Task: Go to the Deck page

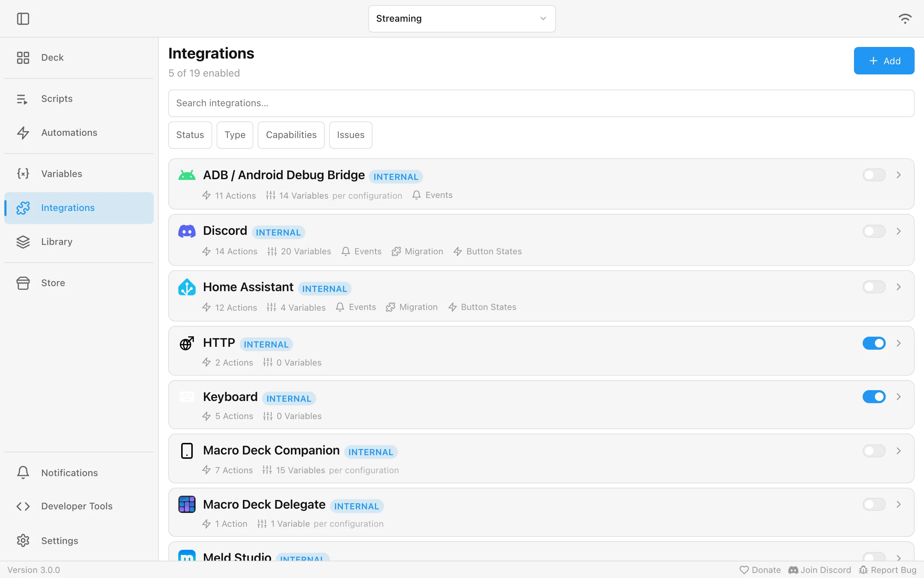Action: (79, 58)
